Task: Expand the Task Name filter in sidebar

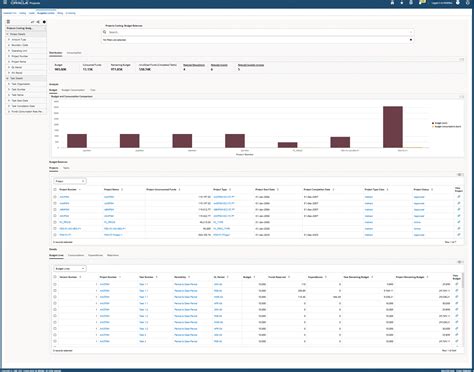Action: (x=9, y=95)
